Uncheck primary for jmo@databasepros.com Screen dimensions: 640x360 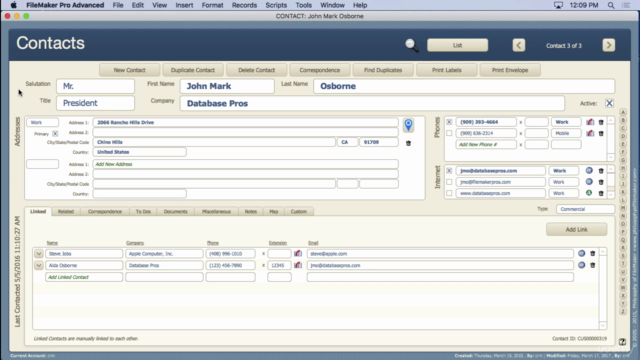click(449, 171)
